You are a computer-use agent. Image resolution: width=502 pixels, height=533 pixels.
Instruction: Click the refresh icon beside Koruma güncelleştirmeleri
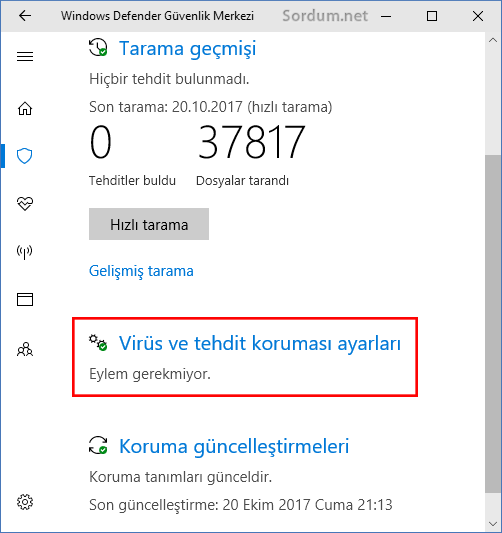pos(98,445)
